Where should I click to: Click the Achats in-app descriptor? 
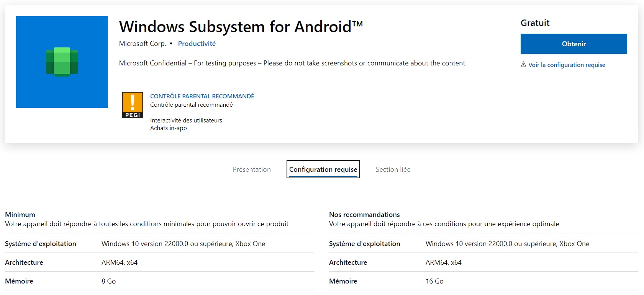(x=169, y=128)
